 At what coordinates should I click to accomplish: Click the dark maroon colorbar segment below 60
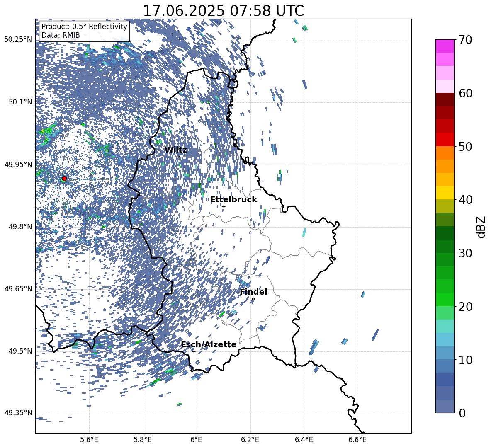[445, 99]
